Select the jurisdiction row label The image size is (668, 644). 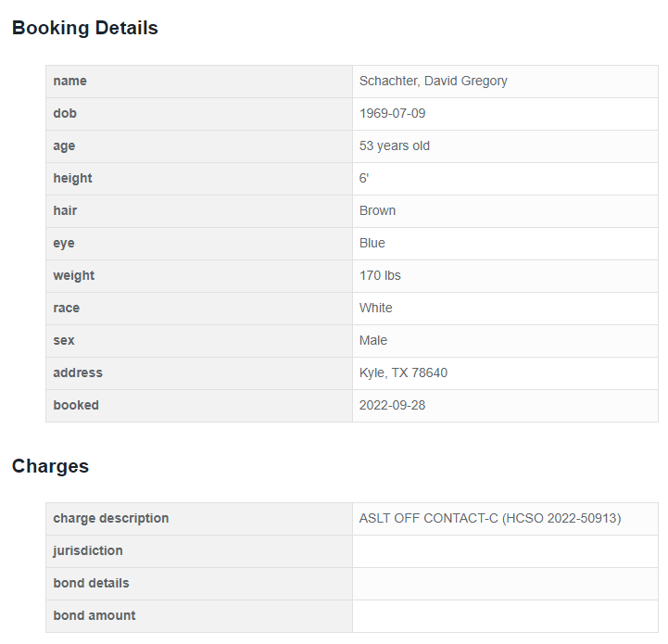click(87, 550)
